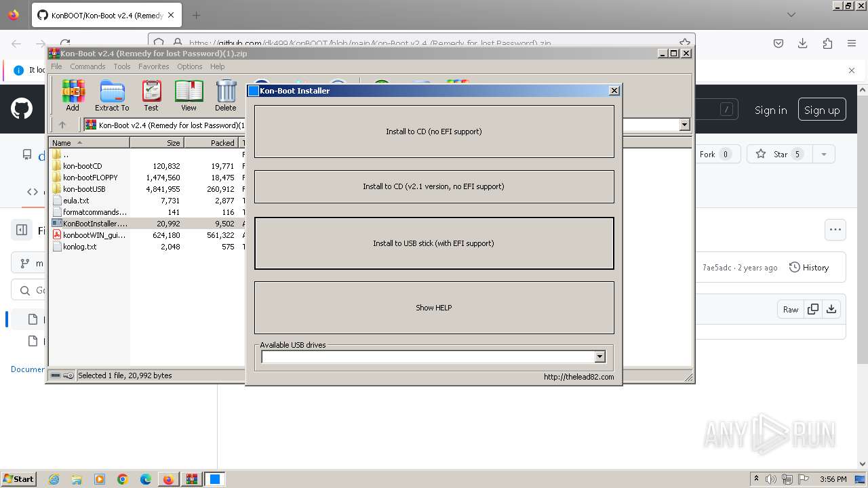The image size is (868, 488).
Task: Open Microsoft Edge from taskbar
Action: (x=146, y=479)
